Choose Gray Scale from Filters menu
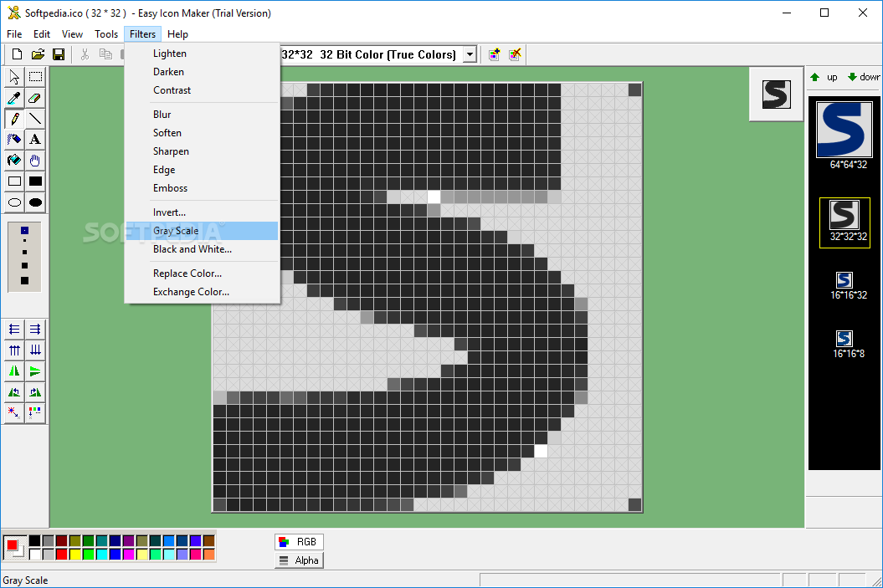Screen dimensions: 883x588 pyautogui.click(x=202, y=231)
